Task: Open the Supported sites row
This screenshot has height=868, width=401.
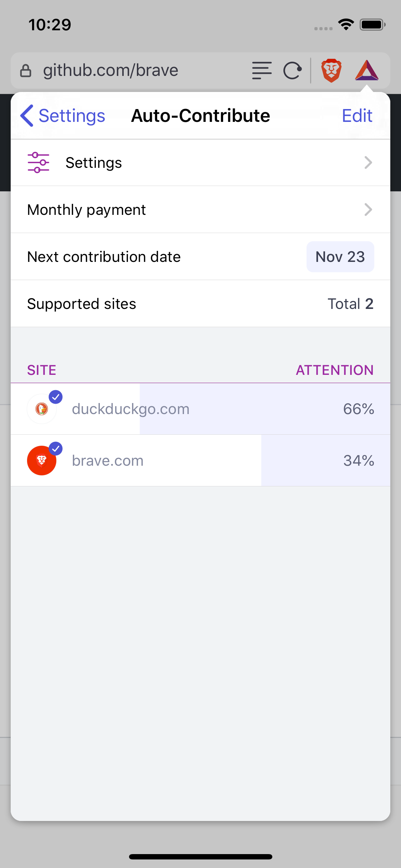Action: 200,304
